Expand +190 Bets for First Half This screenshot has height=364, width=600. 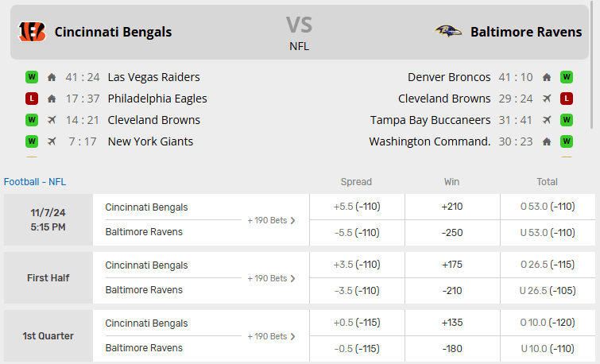point(271,278)
